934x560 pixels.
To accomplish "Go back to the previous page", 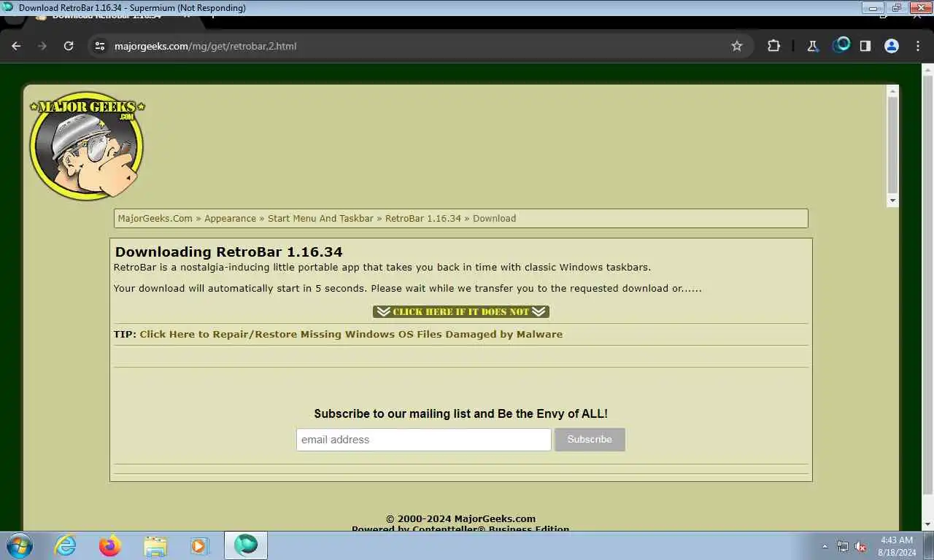I will click(16, 46).
